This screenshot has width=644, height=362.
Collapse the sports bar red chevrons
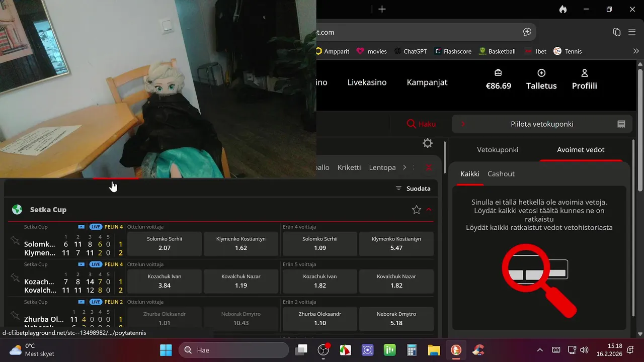coord(429,167)
